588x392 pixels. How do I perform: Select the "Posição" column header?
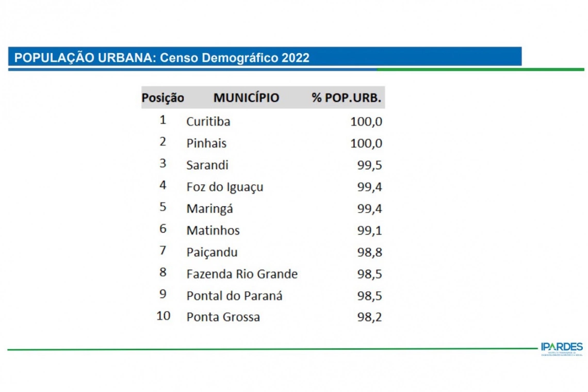[162, 98]
